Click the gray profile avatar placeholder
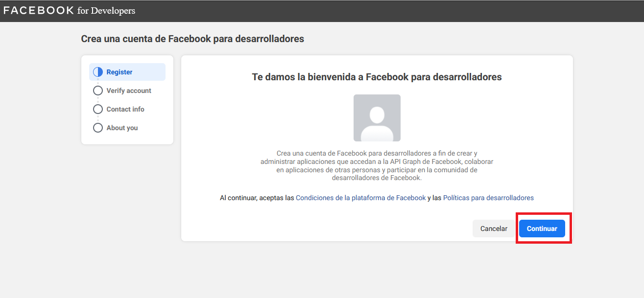The width and height of the screenshot is (644, 298). (377, 118)
